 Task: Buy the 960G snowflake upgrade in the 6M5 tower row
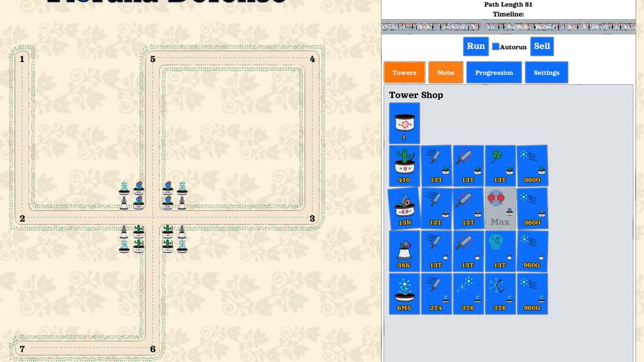pos(532,294)
